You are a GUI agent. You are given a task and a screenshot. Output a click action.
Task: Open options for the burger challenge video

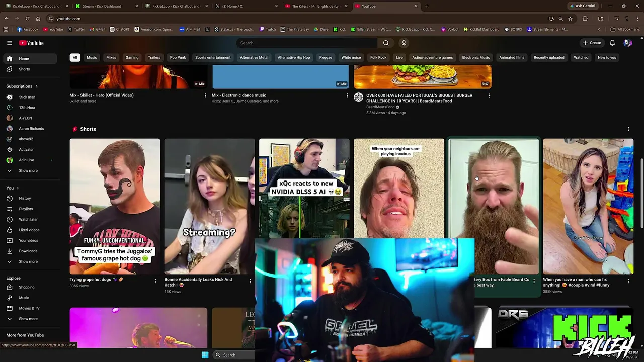[x=489, y=95]
